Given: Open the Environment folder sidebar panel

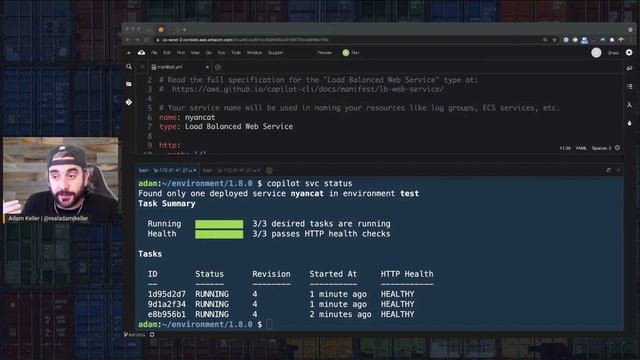Looking at the screenshot, I should tap(129, 84).
